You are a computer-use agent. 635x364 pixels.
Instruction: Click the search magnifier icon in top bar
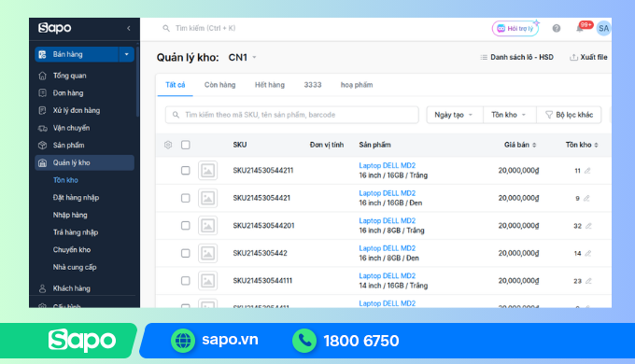click(166, 28)
